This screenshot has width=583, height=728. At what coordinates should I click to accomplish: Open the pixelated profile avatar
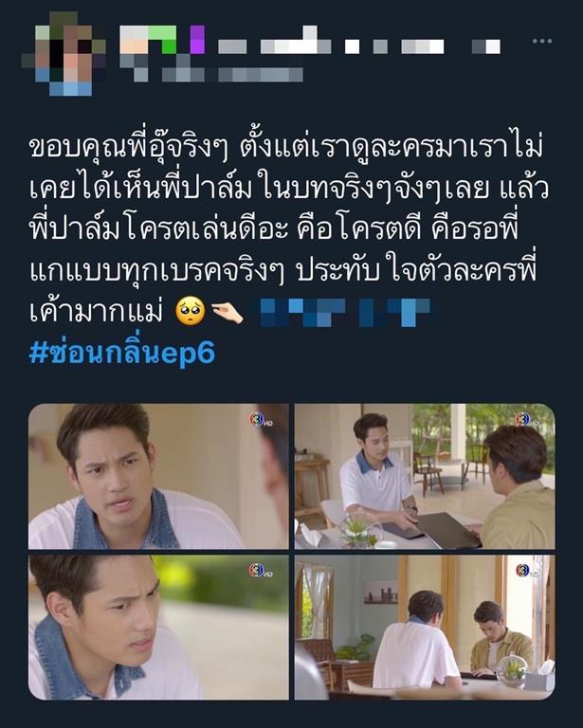click(64, 53)
